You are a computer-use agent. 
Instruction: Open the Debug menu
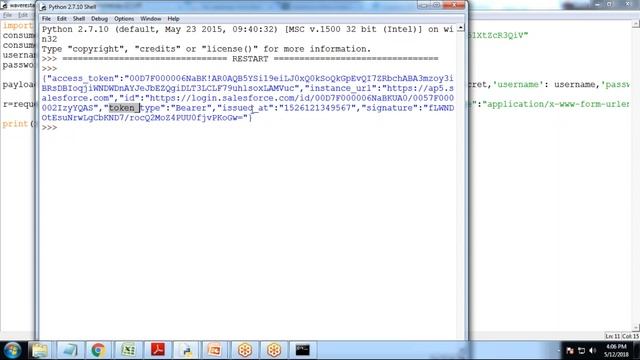click(99, 19)
